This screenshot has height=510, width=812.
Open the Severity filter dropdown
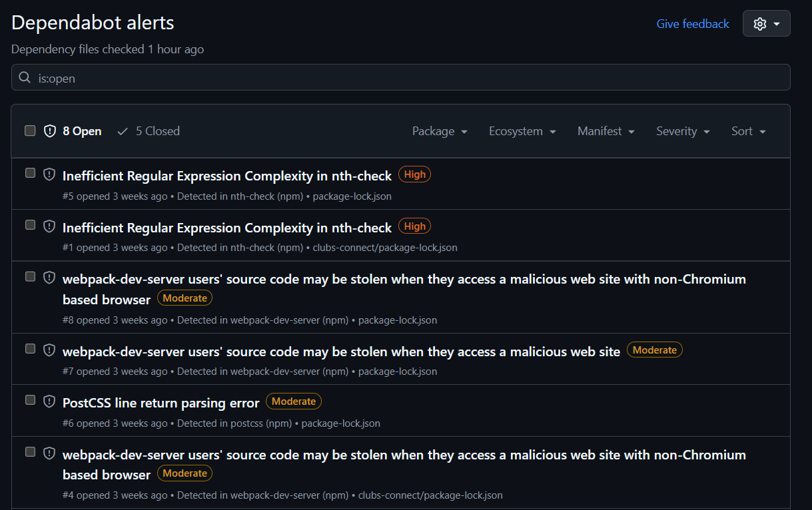click(x=683, y=131)
